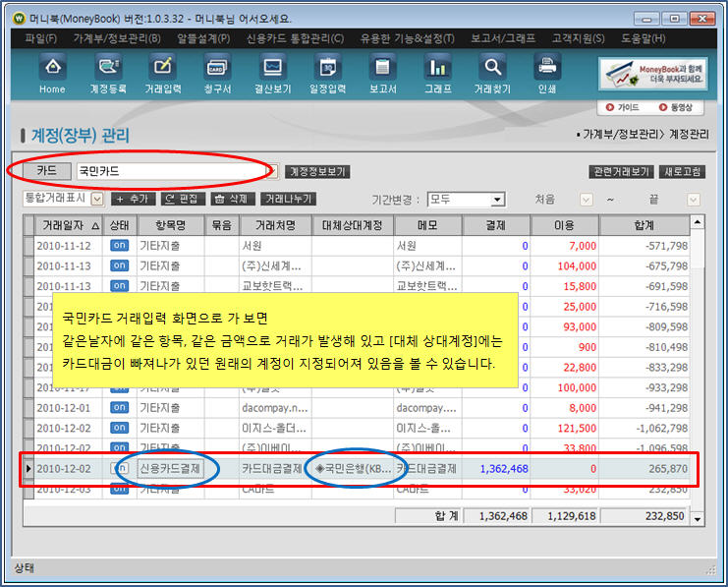Toggle on status for 121,500 row

pyautogui.click(x=119, y=428)
